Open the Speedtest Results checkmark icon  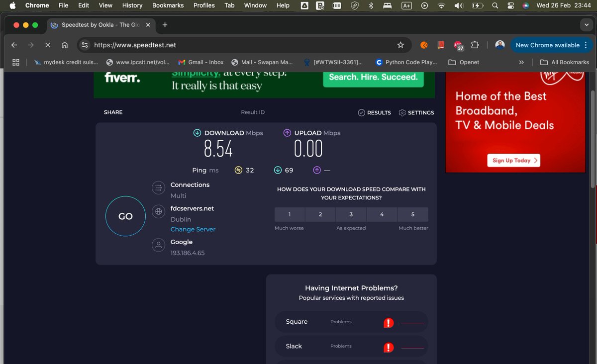[x=362, y=112]
